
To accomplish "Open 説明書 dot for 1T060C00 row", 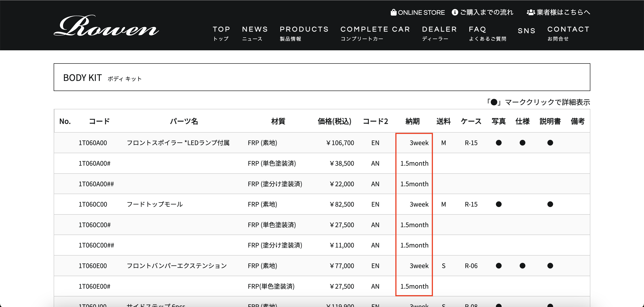I will 550,204.
